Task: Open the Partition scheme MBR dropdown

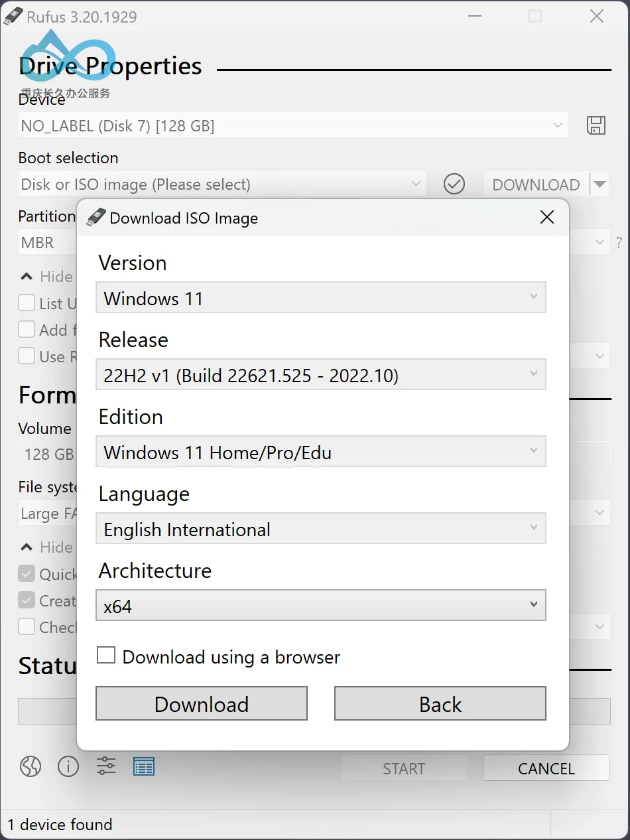Action: pyautogui.click(x=48, y=243)
